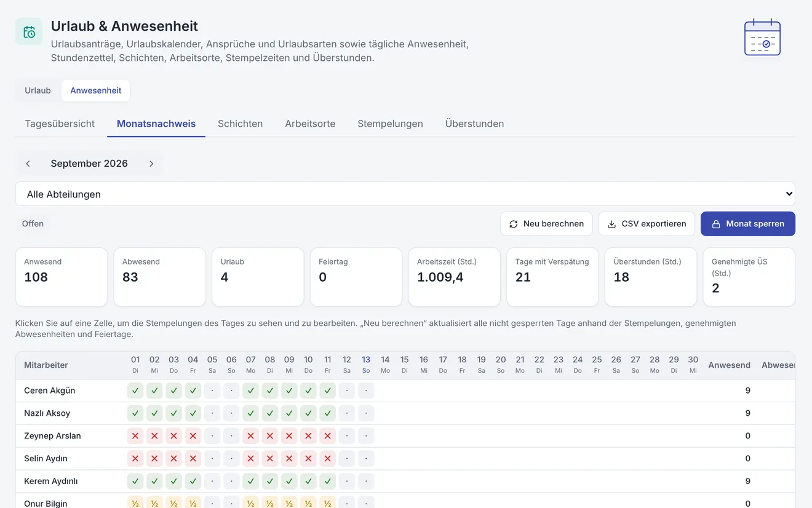
Task: Click the Monat sperren button
Action: 748,224
